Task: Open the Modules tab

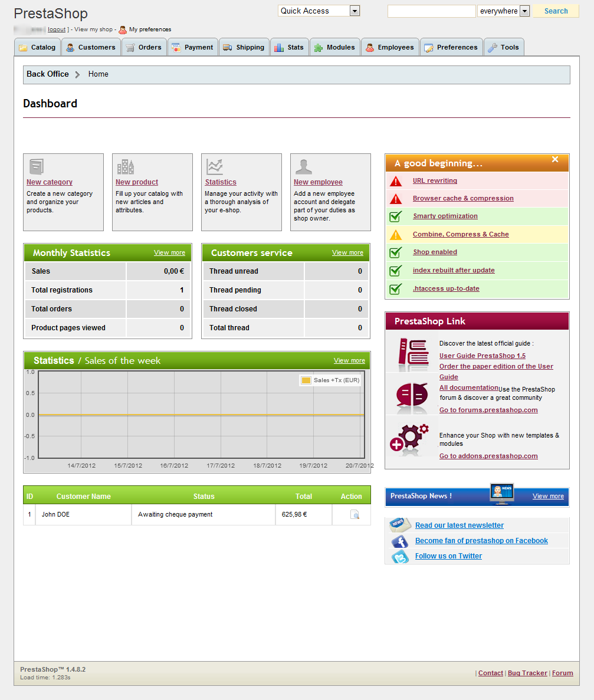Action: tap(335, 47)
